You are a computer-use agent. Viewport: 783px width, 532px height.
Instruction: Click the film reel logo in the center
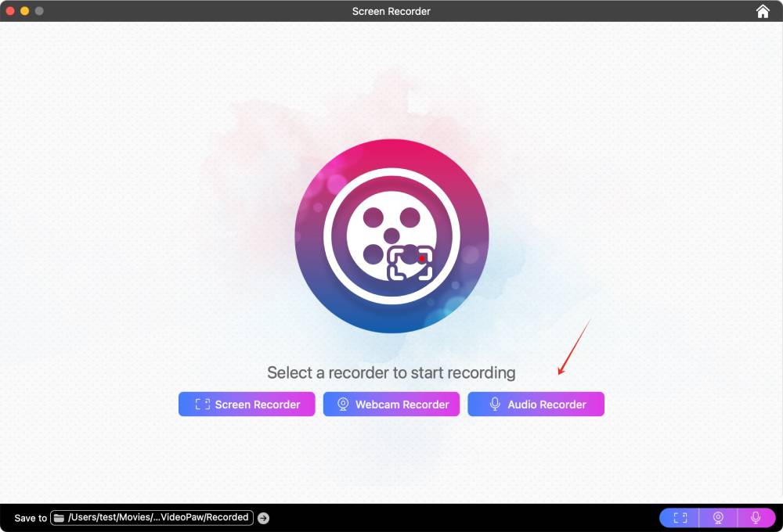pos(391,235)
